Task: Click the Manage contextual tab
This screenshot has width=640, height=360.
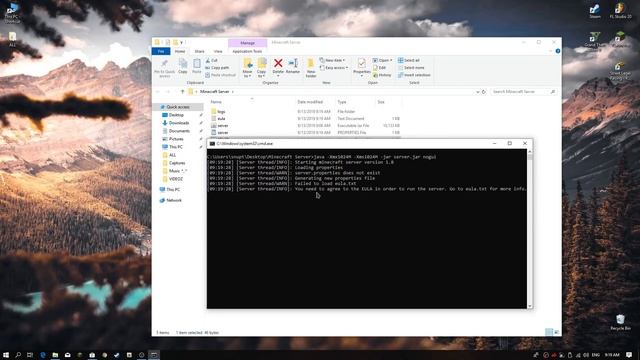Action: coord(247,42)
